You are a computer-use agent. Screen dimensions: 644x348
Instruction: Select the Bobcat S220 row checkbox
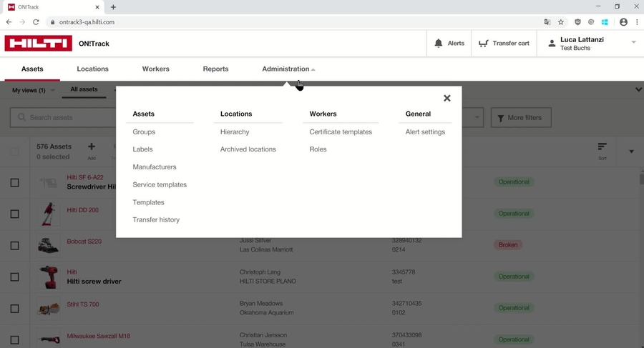coord(14,245)
